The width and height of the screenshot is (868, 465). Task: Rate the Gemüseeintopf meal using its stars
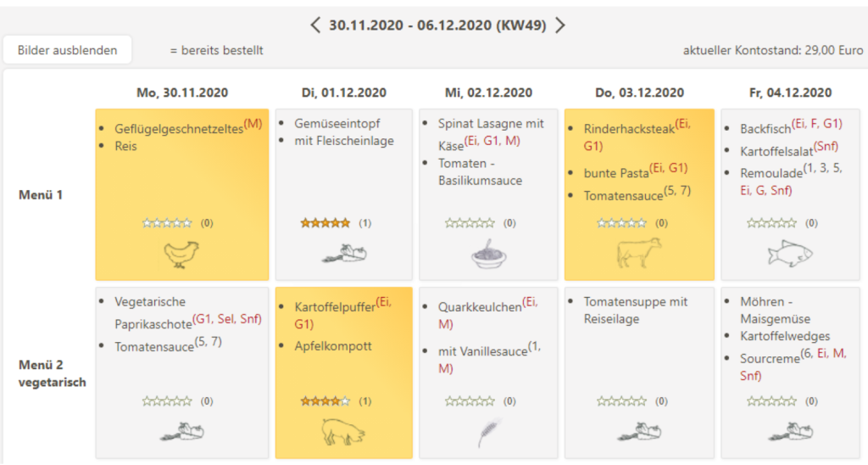tap(325, 223)
